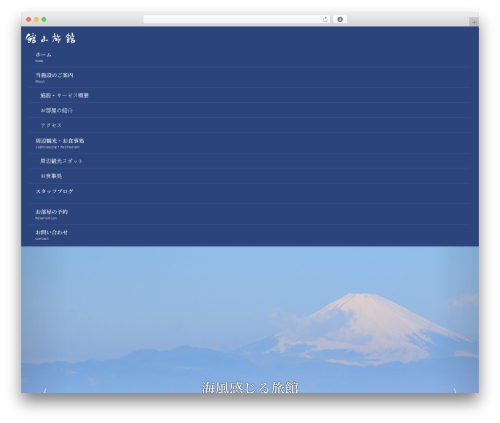Close the window with the red button
The image size is (500, 423).
click(29, 19)
